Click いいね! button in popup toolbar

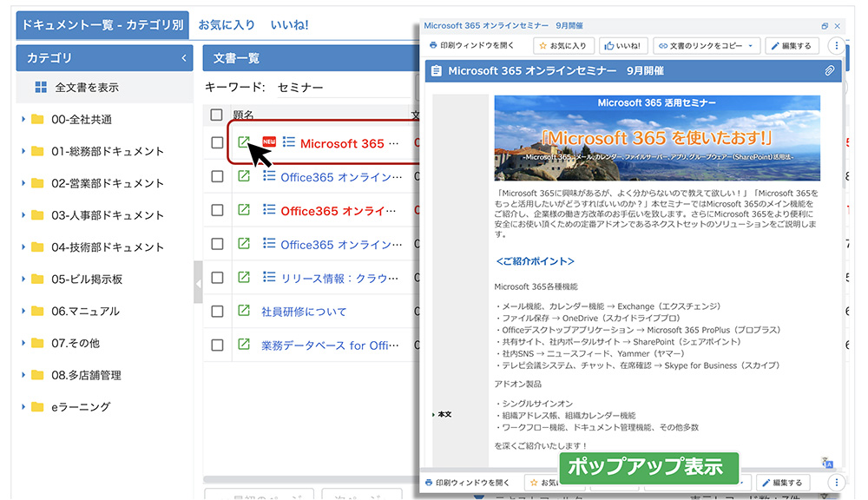tap(623, 46)
